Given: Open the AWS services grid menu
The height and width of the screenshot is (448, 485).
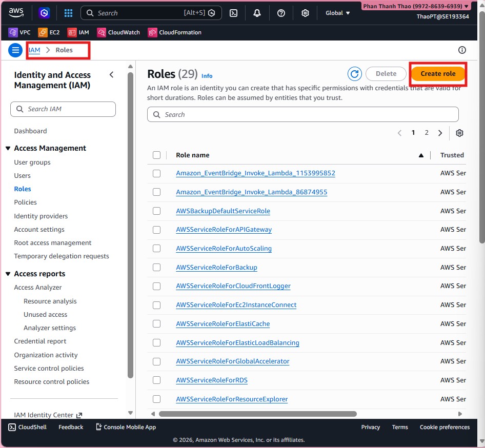Looking at the screenshot, I should tap(68, 13).
